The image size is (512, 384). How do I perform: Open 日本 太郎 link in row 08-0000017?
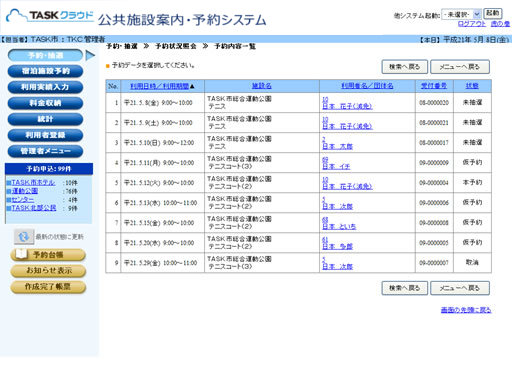(x=337, y=146)
